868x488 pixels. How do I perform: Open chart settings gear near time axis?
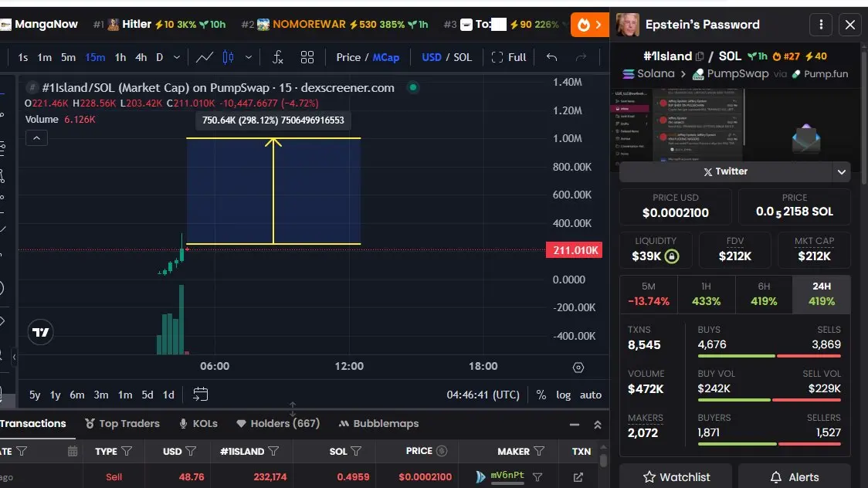[578, 368]
